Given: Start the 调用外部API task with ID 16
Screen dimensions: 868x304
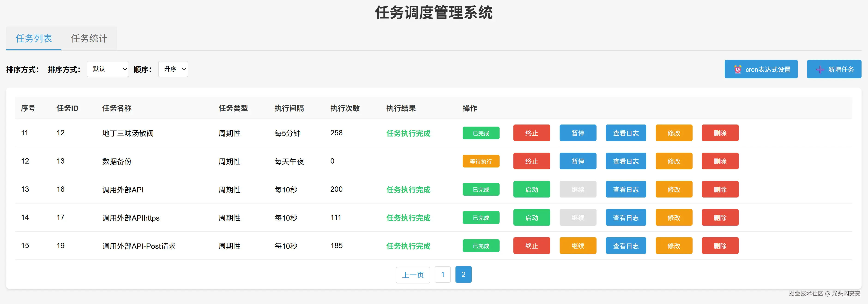Looking at the screenshot, I should (x=531, y=189).
